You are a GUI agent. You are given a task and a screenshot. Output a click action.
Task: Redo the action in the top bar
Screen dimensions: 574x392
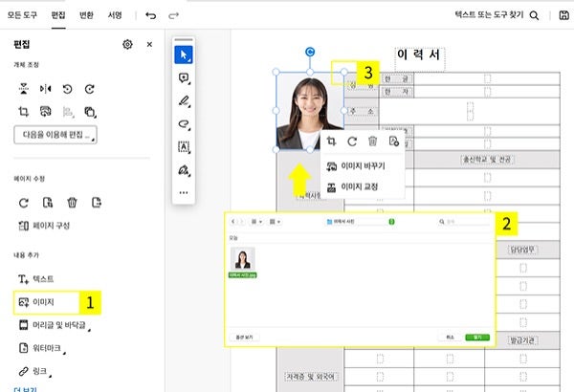tap(173, 15)
